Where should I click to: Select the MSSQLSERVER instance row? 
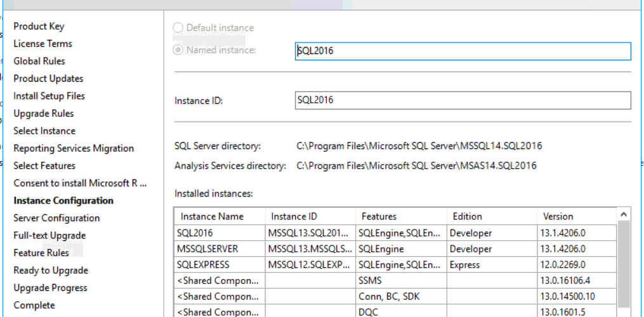tap(208, 249)
